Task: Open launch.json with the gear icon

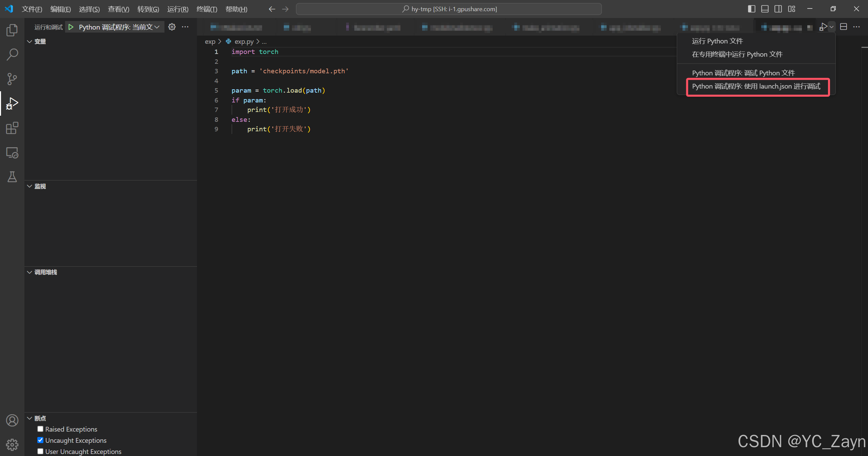Action: coord(172,27)
